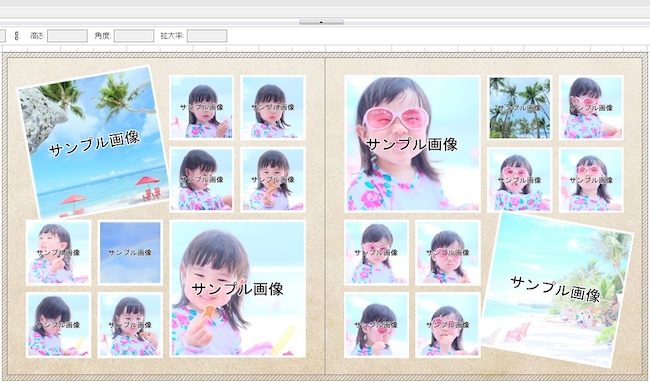Image resolution: width=650 pixels, height=382 pixels.
Task: Select top-right small girl with sunglasses thumbnail
Action: [x=591, y=107]
